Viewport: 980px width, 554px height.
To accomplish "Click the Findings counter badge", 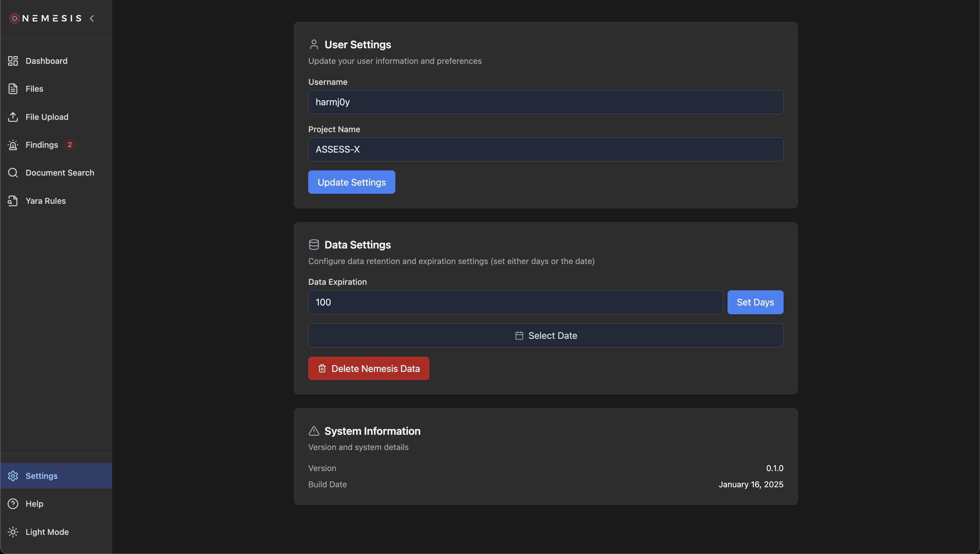I will point(70,144).
